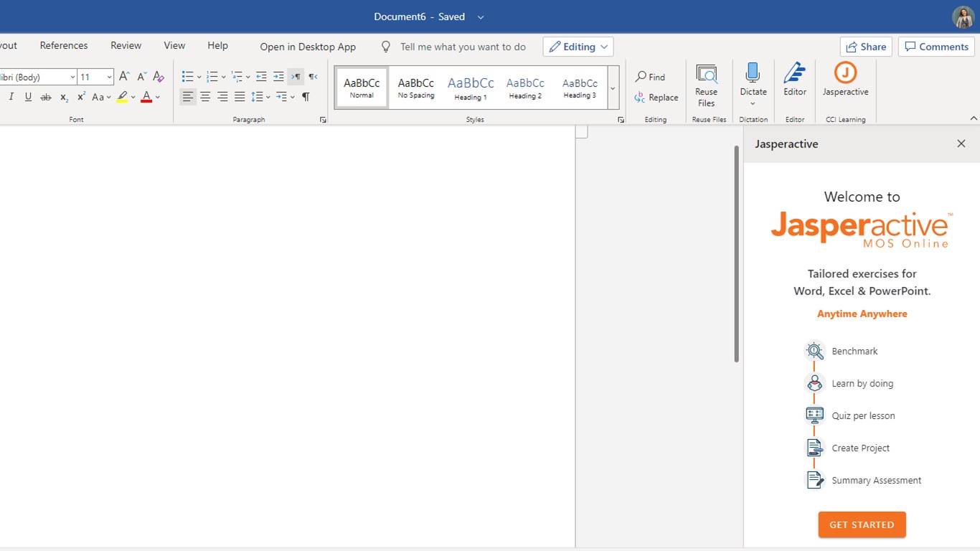Screen dimensions: 980x551
Task: Apply subscript formatting
Action: pos(64,97)
